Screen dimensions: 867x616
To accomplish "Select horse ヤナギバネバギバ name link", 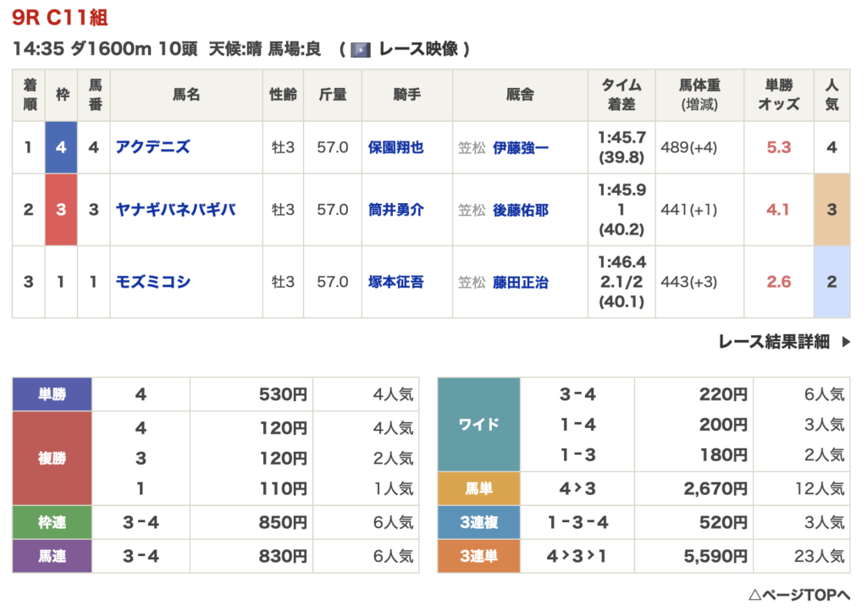I will (176, 210).
